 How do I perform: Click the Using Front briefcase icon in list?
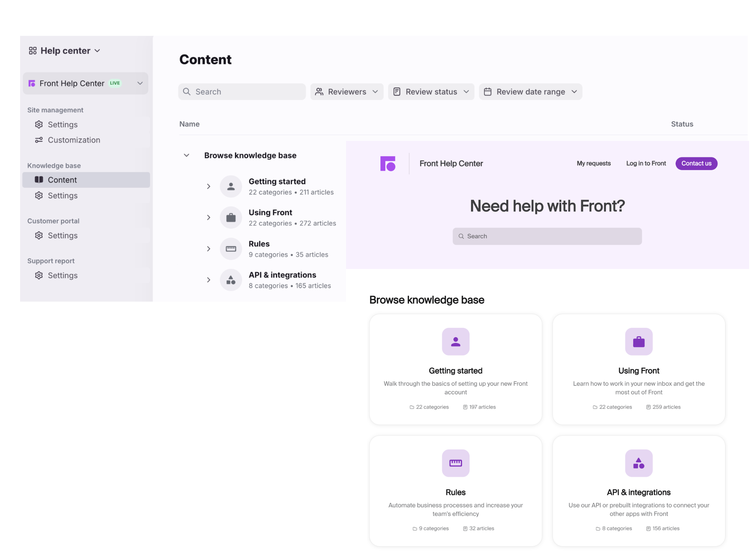(x=231, y=218)
